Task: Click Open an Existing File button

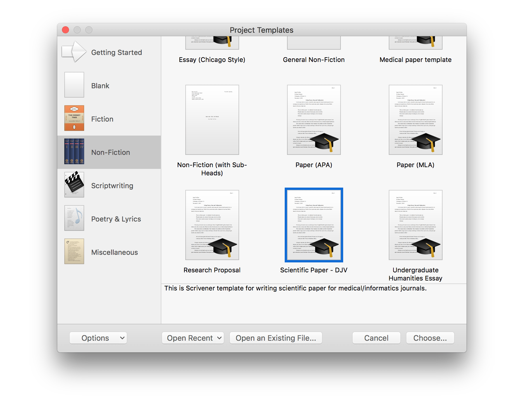Action: pyautogui.click(x=276, y=338)
